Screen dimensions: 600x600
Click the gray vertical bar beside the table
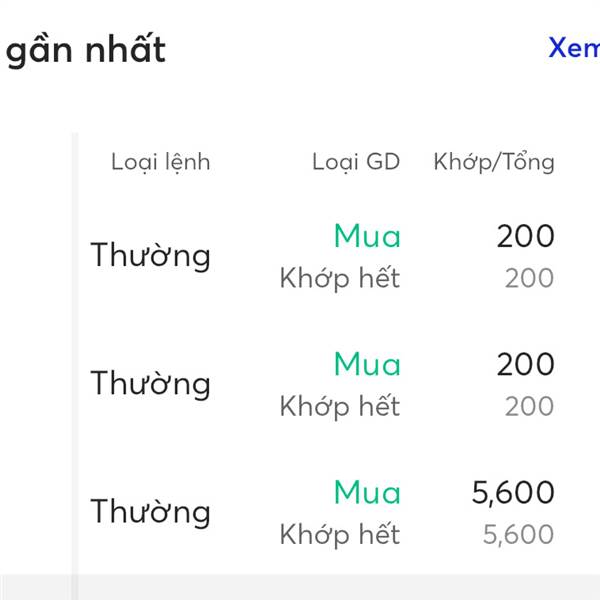tap(75, 366)
